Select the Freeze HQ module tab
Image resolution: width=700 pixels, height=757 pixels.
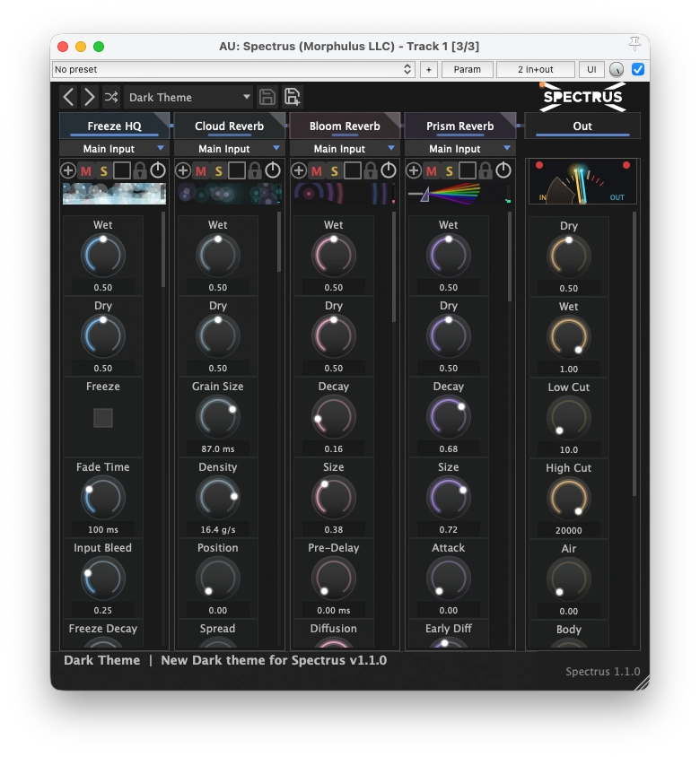(114, 126)
